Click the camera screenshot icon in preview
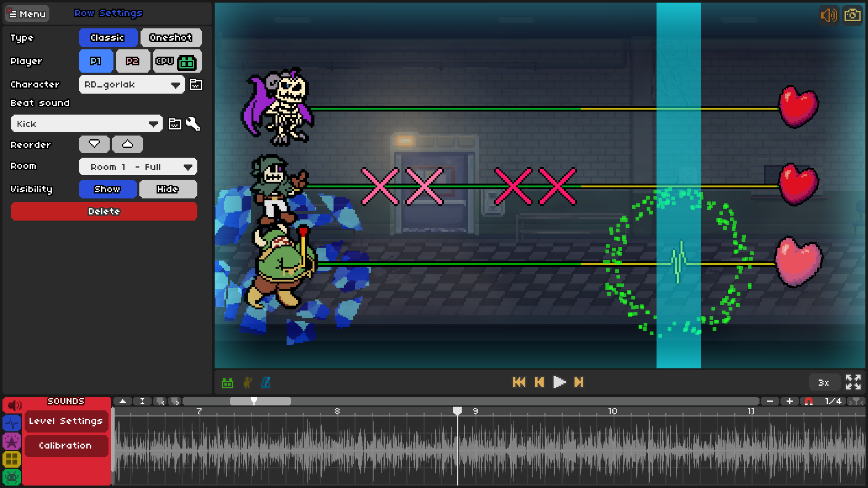868x488 pixels. (853, 15)
